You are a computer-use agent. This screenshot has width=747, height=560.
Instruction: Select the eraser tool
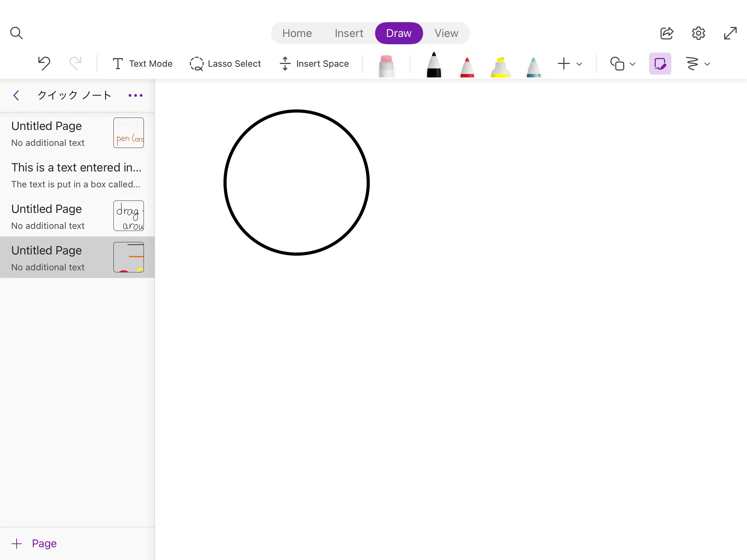coord(386,65)
